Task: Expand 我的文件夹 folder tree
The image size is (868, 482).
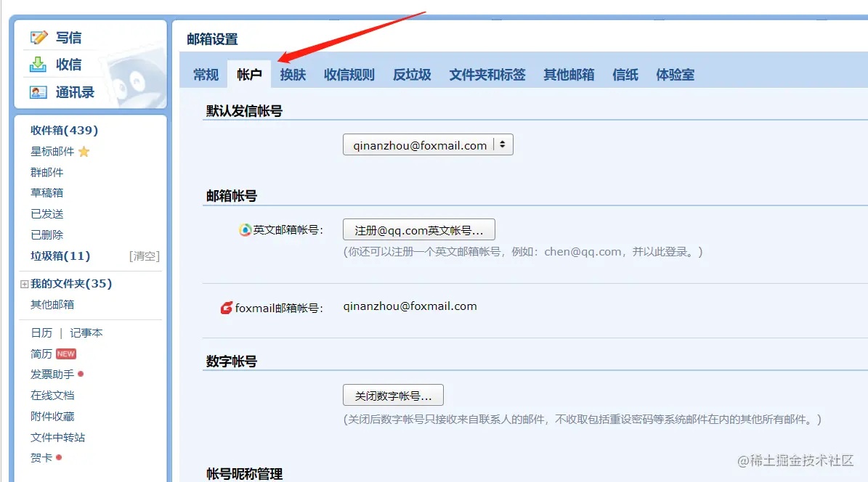Action: pyautogui.click(x=25, y=284)
